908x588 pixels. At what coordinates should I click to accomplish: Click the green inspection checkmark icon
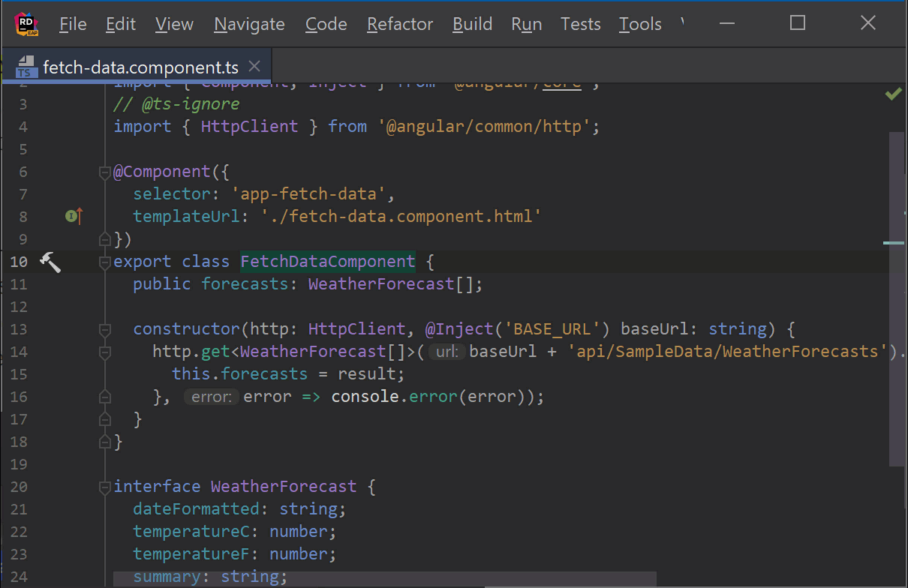(893, 94)
